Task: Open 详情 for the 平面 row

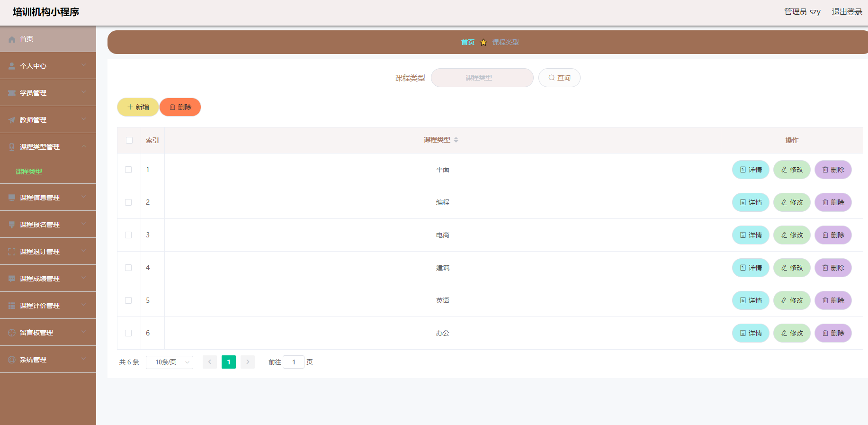Action: point(750,170)
